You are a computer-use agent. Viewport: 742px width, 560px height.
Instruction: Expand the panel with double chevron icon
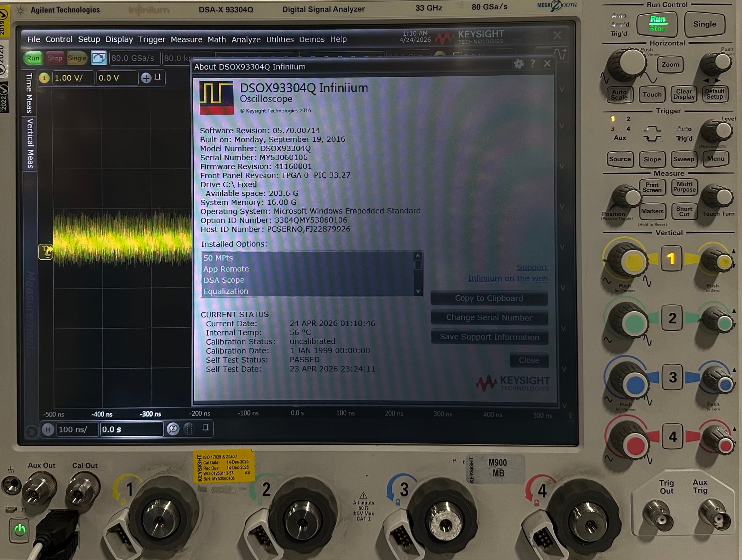31,431
